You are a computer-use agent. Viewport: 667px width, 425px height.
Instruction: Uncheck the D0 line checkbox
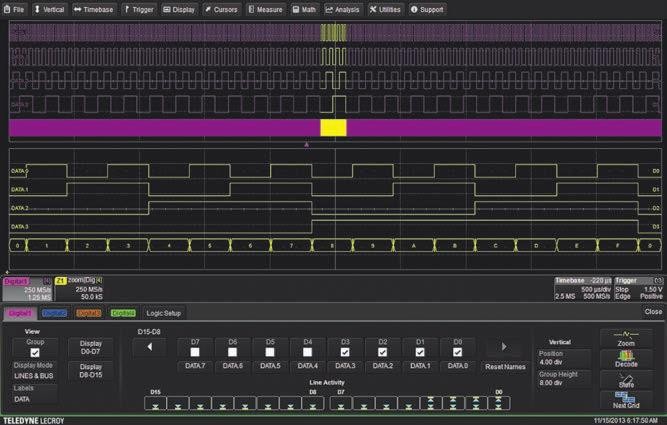coord(457,352)
